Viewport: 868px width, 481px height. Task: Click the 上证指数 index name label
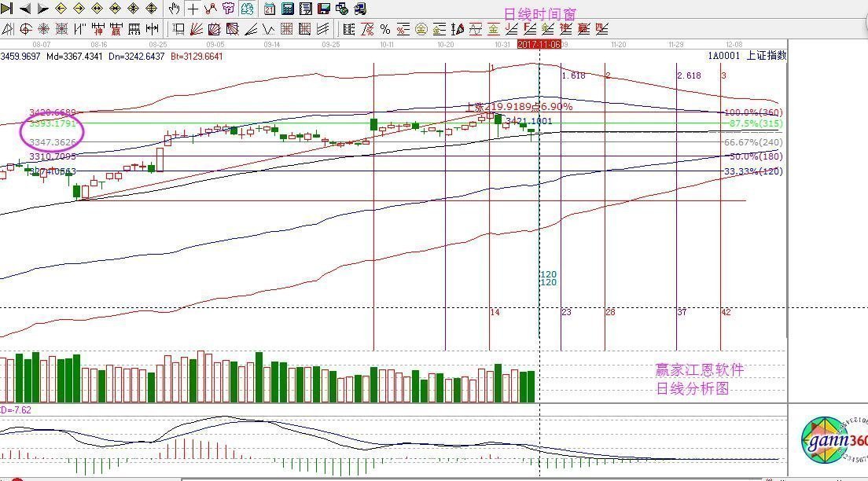pyautogui.click(x=766, y=55)
